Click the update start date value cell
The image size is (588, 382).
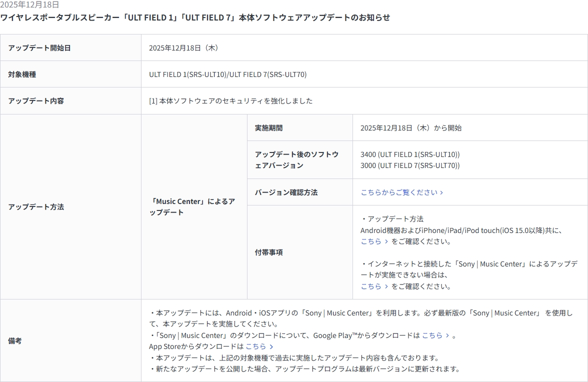[184, 48]
